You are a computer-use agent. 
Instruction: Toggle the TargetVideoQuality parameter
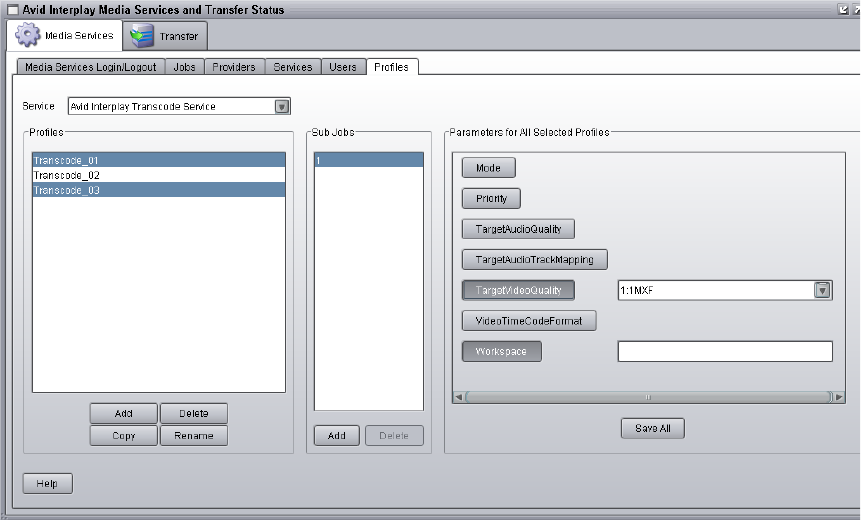pyautogui.click(x=518, y=290)
